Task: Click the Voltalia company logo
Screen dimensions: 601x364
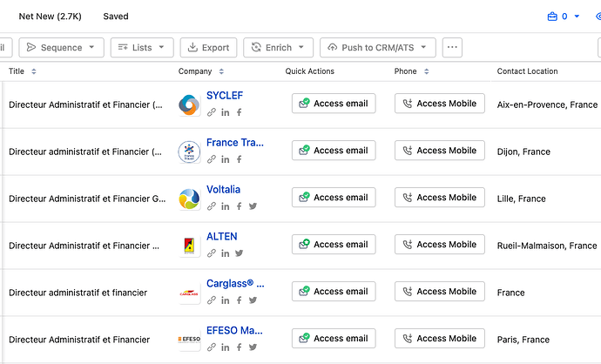Action: 189,199
